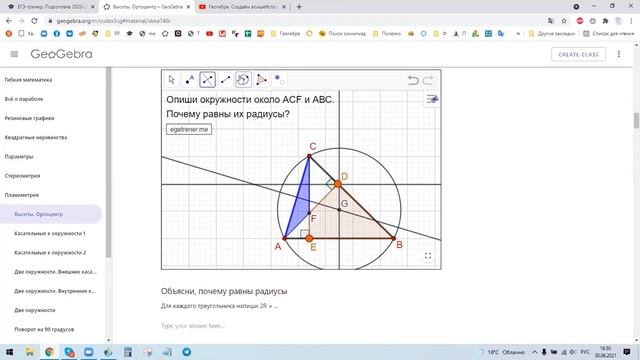Image resolution: width=640 pixels, height=360 pixels.
Task: Open the GeoGebra logo home link
Action: pyautogui.click(x=61, y=54)
